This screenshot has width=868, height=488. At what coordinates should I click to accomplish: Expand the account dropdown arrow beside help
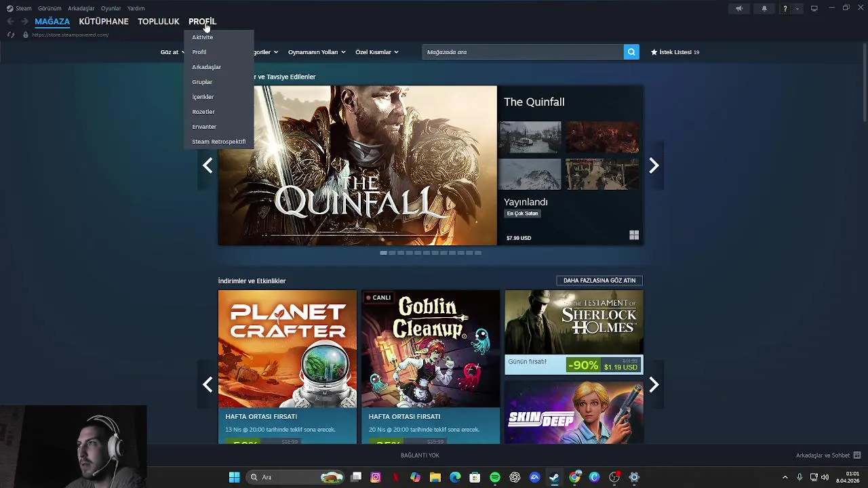pyautogui.click(x=797, y=8)
